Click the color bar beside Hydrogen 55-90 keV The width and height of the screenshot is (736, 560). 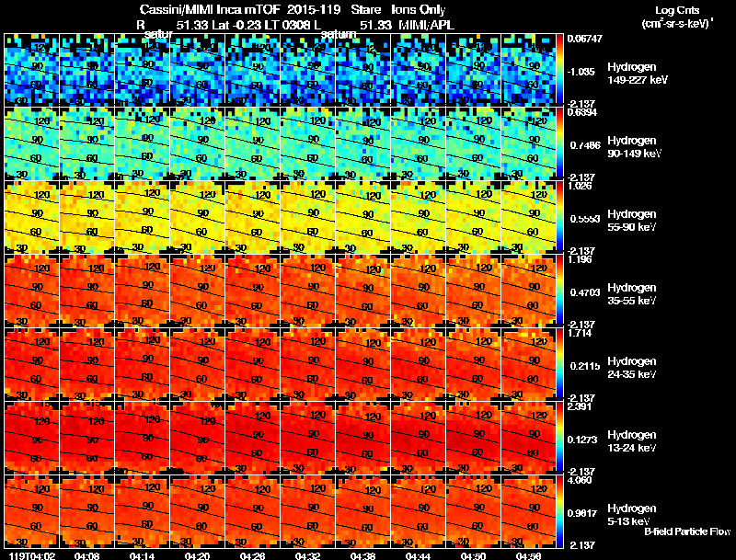[x=559, y=217]
